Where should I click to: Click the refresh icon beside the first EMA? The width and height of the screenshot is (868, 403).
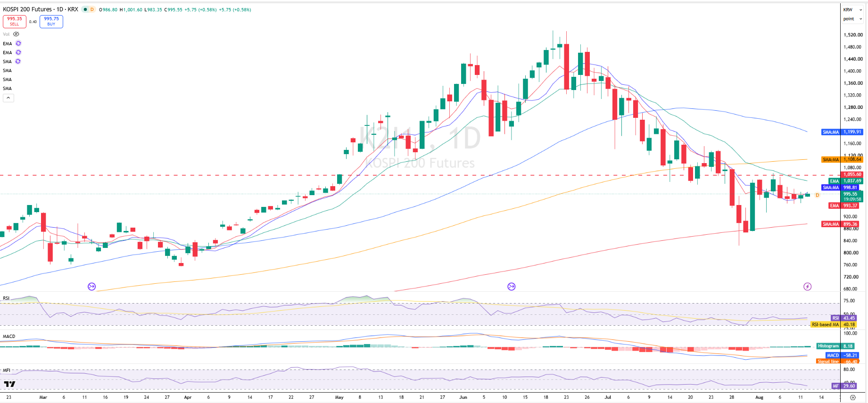(18, 43)
